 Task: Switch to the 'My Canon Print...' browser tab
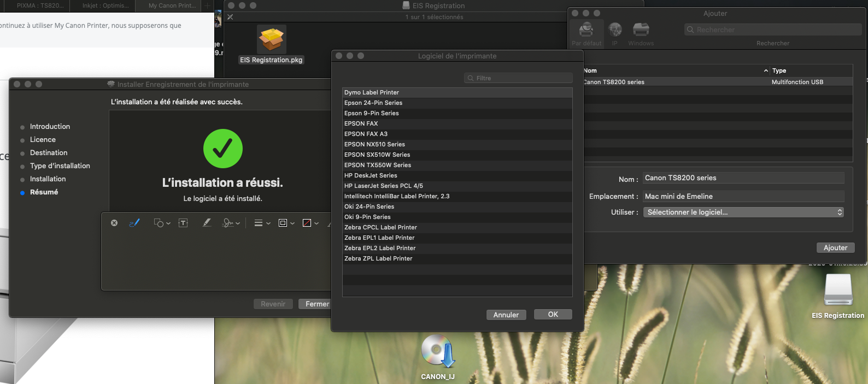[x=172, y=5]
